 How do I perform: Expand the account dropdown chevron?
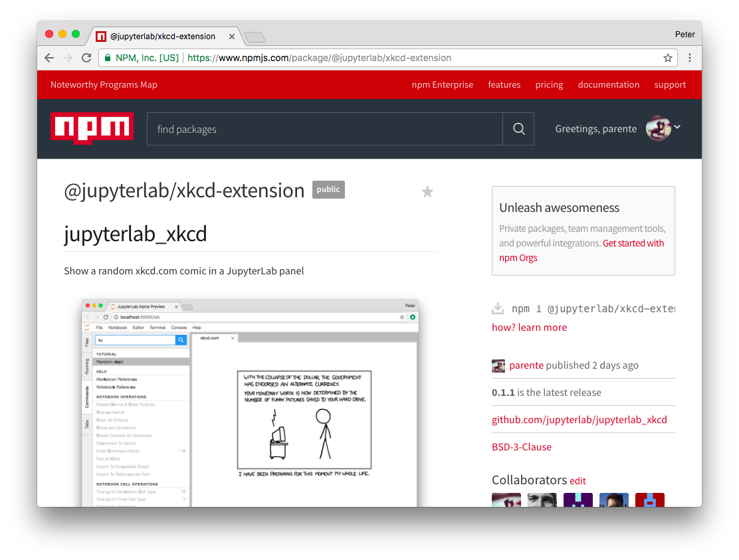677,127
